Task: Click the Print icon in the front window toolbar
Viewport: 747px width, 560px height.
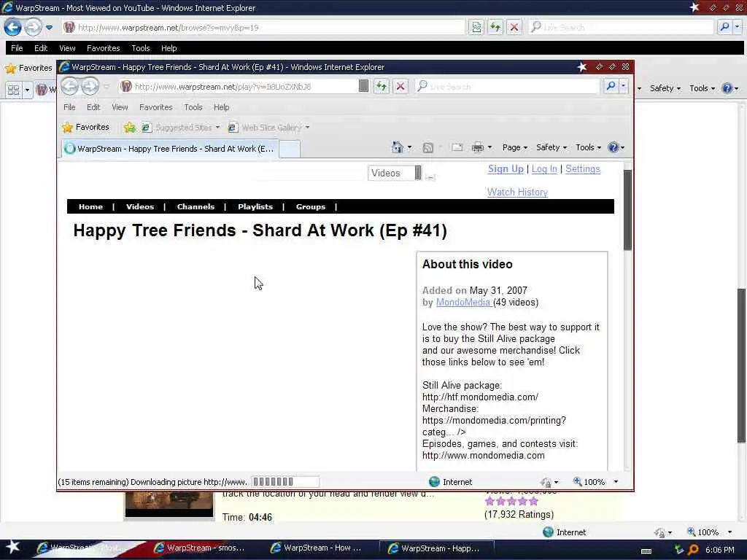Action: [x=477, y=147]
